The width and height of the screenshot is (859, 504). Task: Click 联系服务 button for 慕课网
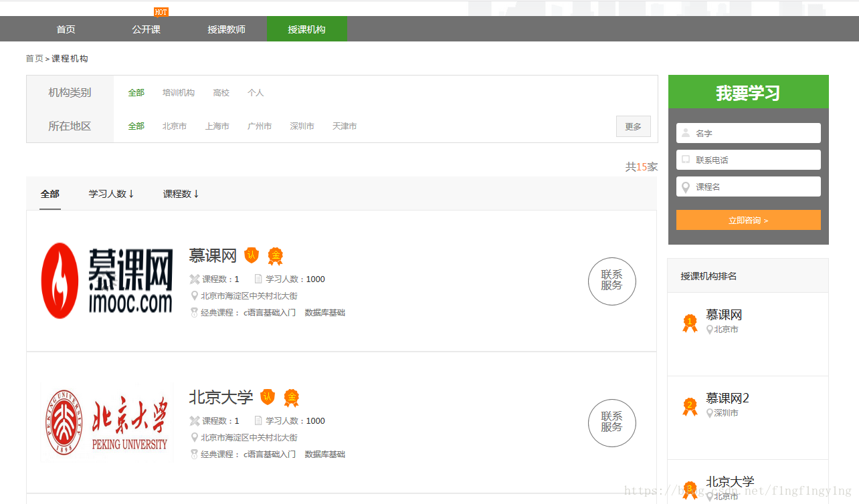click(612, 281)
